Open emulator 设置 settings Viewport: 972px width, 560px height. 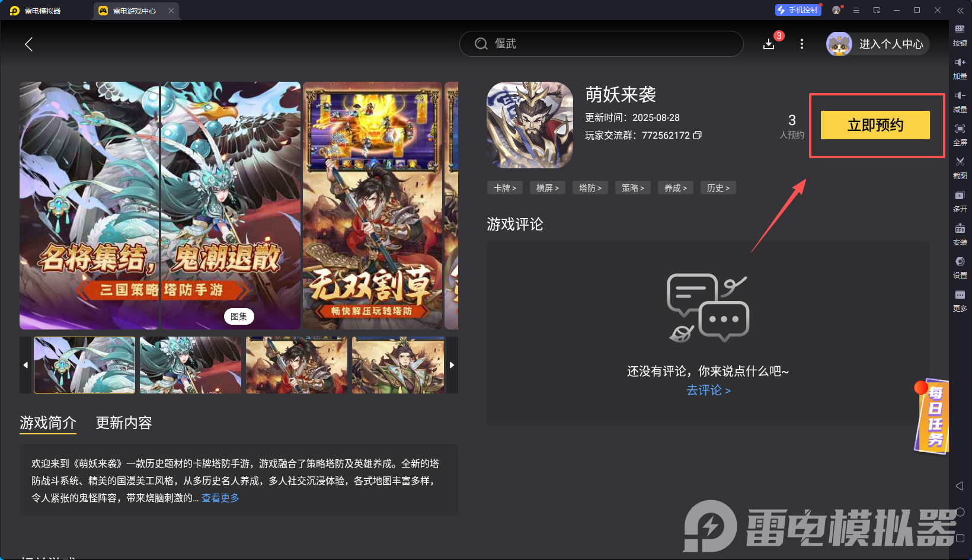tap(960, 268)
